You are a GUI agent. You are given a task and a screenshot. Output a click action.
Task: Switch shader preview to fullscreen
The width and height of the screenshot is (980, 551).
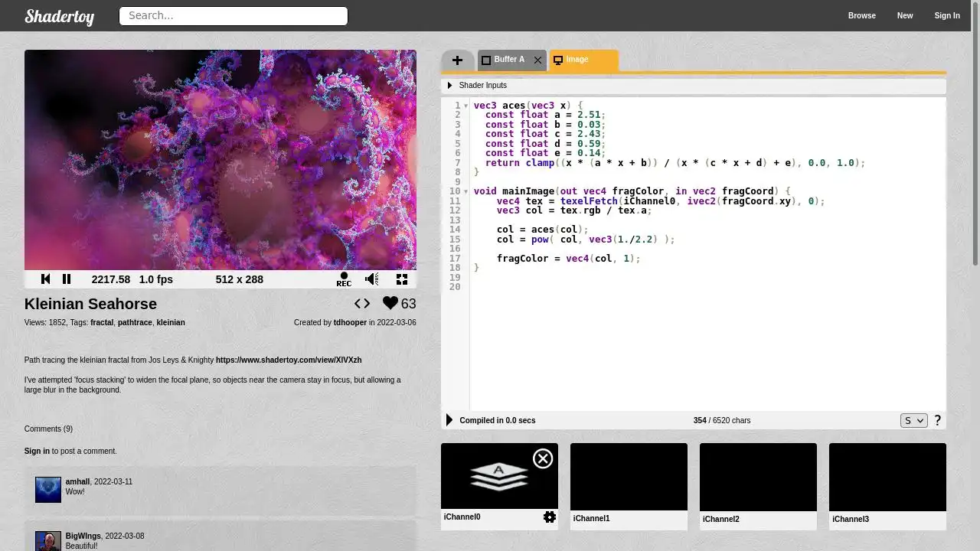[402, 279]
